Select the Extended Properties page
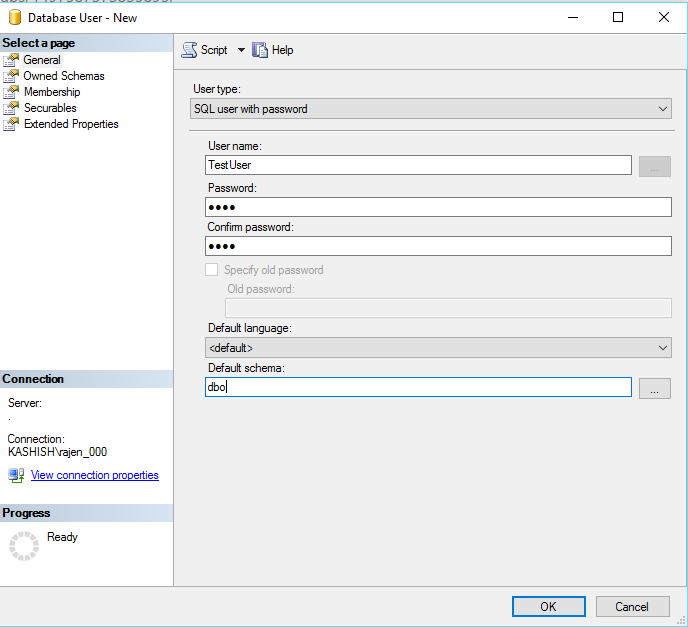Viewport: 688px width, 627px height. tap(71, 124)
